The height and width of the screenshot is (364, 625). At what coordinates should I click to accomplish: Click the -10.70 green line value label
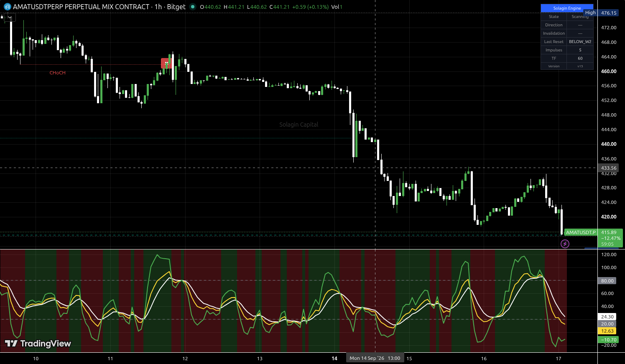pyautogui.click(x=607, y=340)
